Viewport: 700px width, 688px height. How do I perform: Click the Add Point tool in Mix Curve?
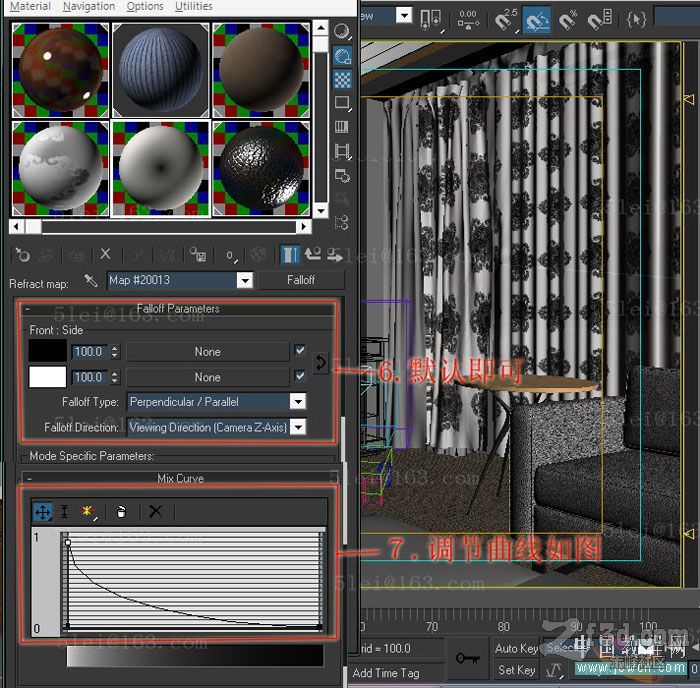pyautogui.click(x=88, y=511)
